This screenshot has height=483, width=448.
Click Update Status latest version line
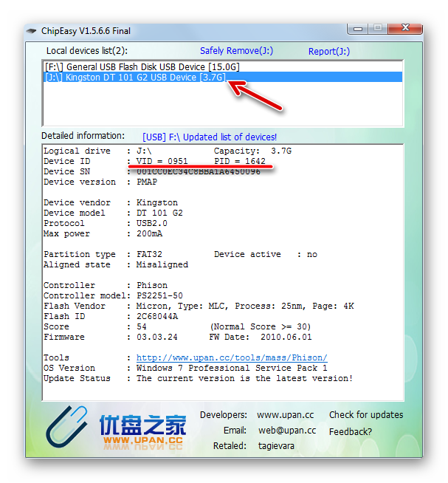coord(244,378)
